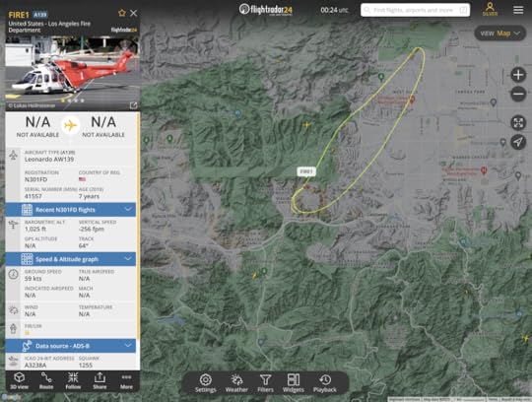Open the Filters panel
The height and width of the screenshot is (402, 532).
[265, 383]
